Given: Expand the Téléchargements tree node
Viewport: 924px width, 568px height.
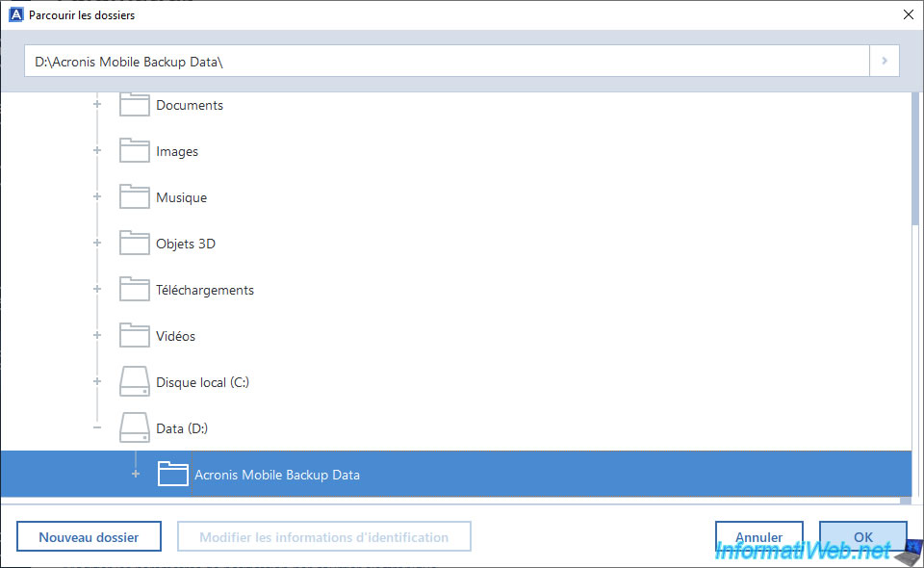Looking at the screenshot, I should point(97,289).
